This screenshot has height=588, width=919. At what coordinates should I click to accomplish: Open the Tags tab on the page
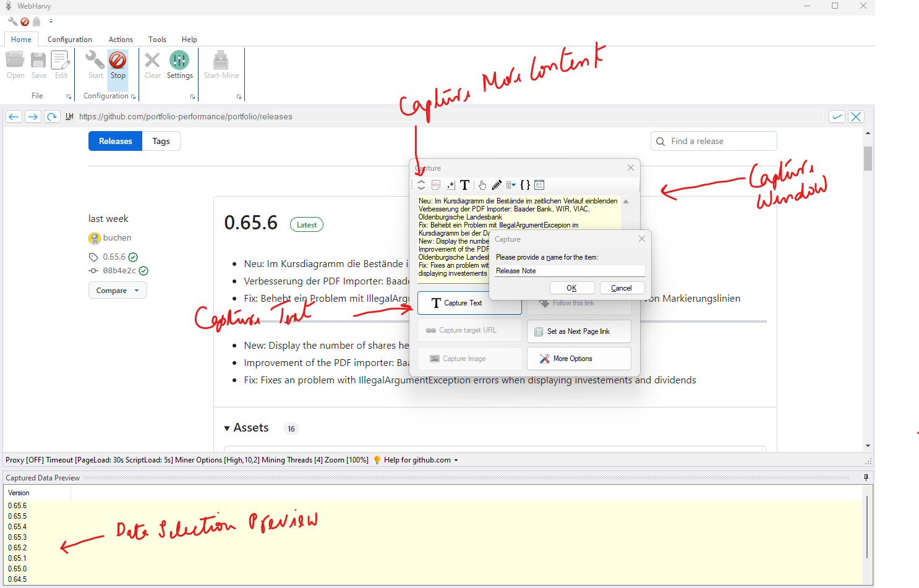(x=161, y=141)
